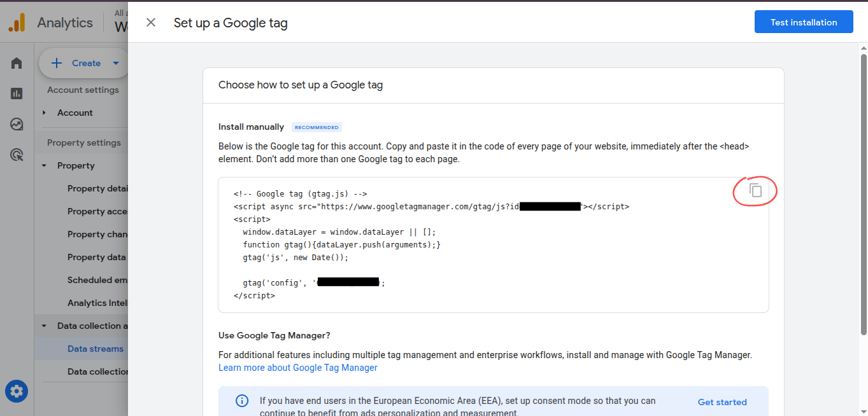This screenshot has width=868, height=416.
Task: Click Get started for consent mode
Action: [x=722, y=402]
